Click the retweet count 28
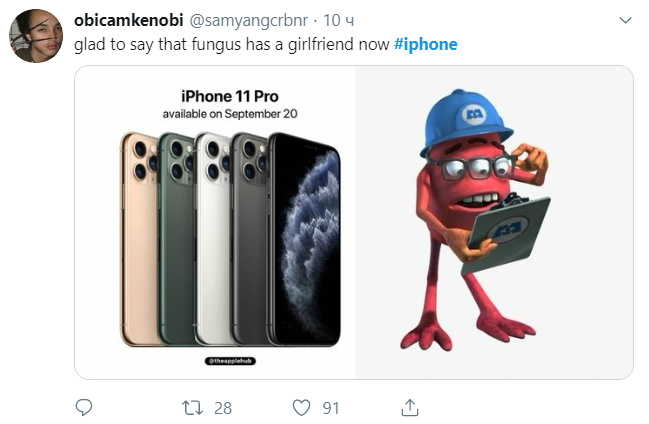This screenshot has height=424, width=649. pos(223,407)
